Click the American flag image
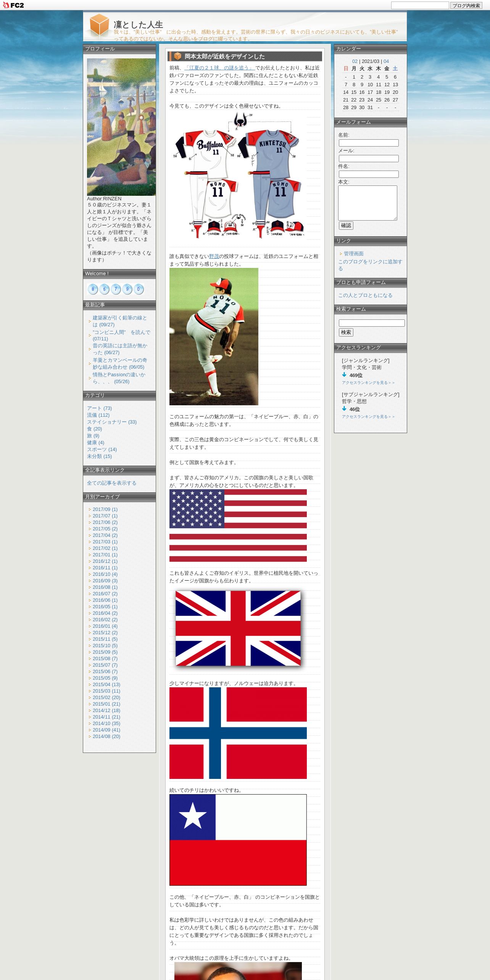Image resolution: width=490 pixels, height=980 pixels. (x=238, y=525)
